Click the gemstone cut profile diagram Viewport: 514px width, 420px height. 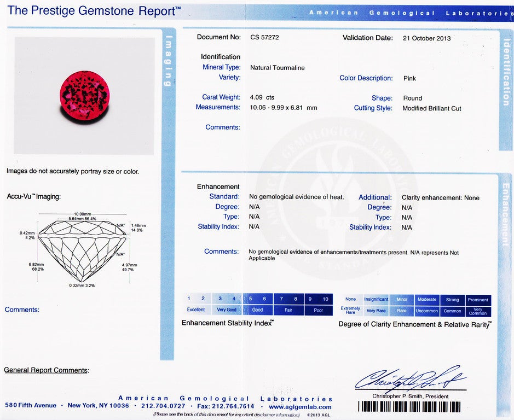tap(82, 250)
